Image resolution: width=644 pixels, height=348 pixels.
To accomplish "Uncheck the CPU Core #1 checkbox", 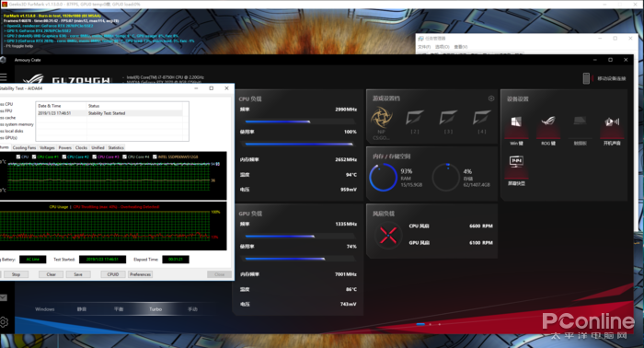I will click(35, 157).
